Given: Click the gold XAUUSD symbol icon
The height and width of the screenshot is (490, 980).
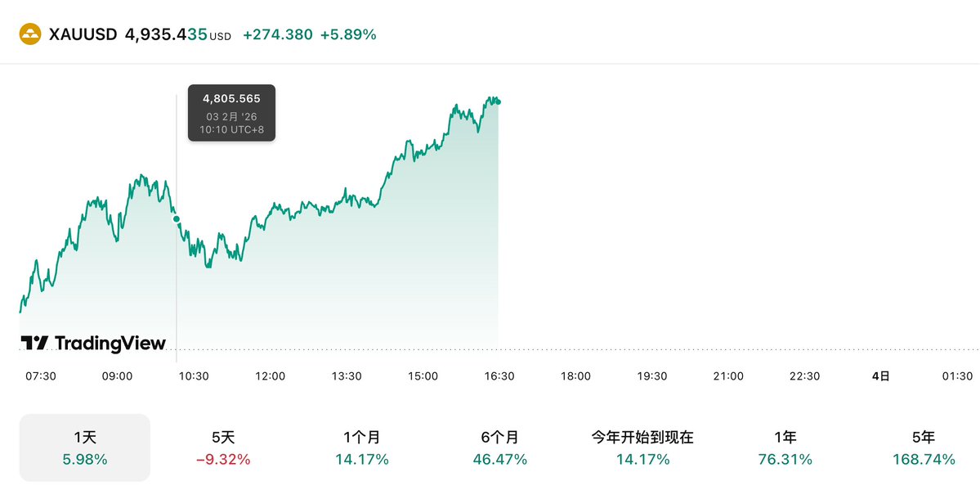Looking at the screenshot, I should (30, 35).
